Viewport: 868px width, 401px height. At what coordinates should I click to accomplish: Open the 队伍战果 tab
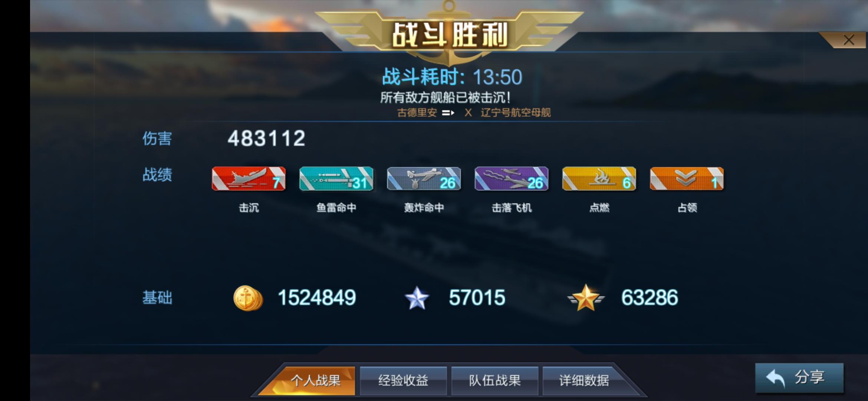[x=494, y=381]
